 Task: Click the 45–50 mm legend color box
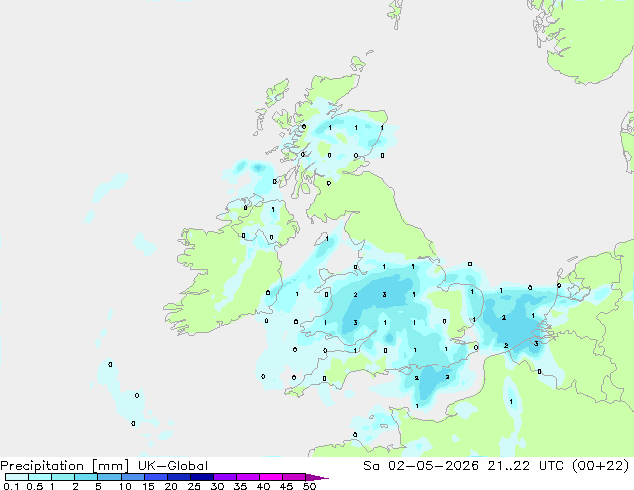(294, 477)
